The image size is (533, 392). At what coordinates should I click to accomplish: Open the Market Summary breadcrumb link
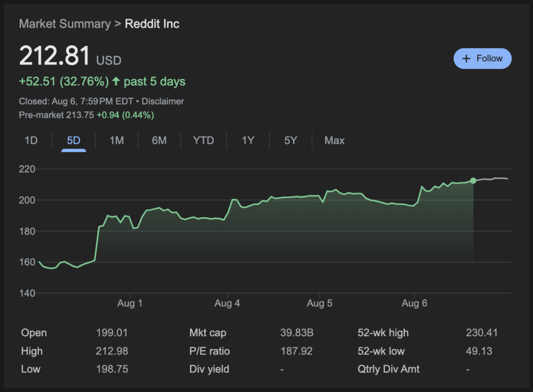(x=65, y=24)
